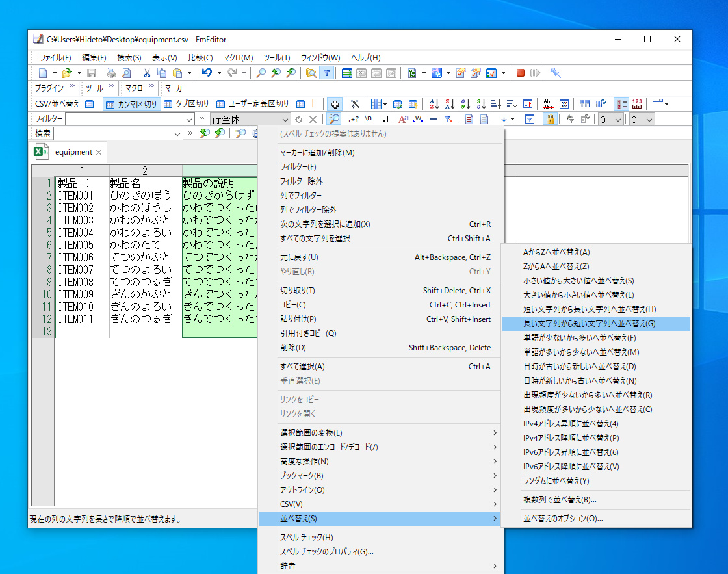Enable the regular expression .+? filter icon
The height and width of the screenshot is (574, 728).
click(354, 119)
